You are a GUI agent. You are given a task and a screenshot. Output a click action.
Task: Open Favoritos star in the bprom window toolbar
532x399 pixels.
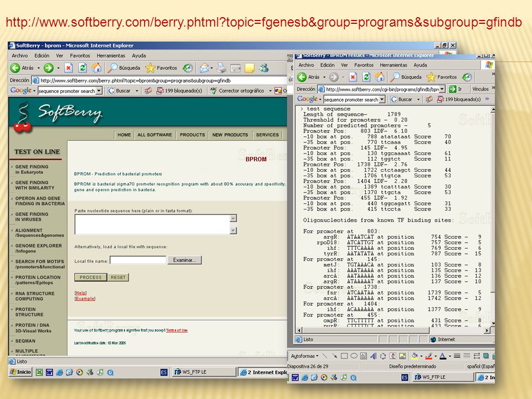(x=161, y=68)
